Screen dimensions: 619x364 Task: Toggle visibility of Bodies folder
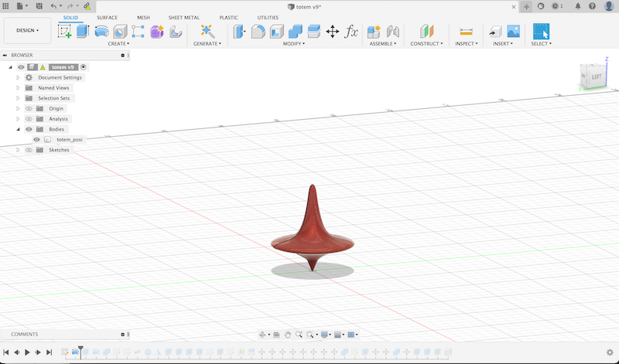click(29, 129)
